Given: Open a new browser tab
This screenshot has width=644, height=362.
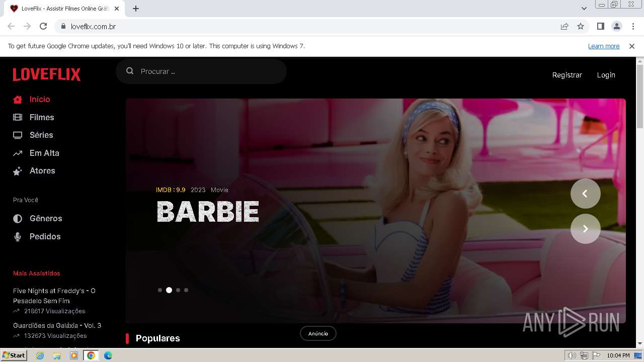Looking at the screenshot, I should (x=136, y=9).
